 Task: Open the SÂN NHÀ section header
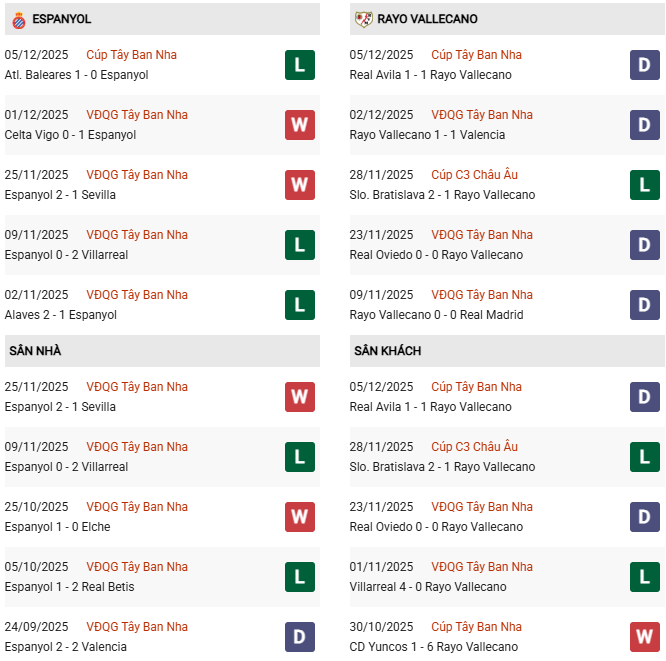point(36,351)
